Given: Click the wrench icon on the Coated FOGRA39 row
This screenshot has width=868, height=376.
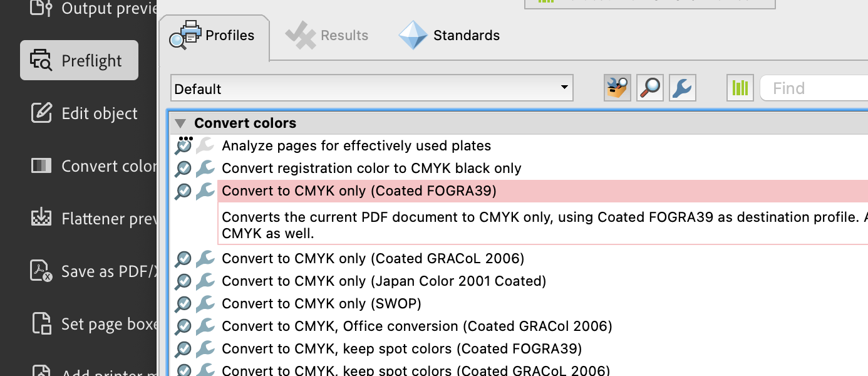Looking at the screenshot, I should [x=204, y=191].
